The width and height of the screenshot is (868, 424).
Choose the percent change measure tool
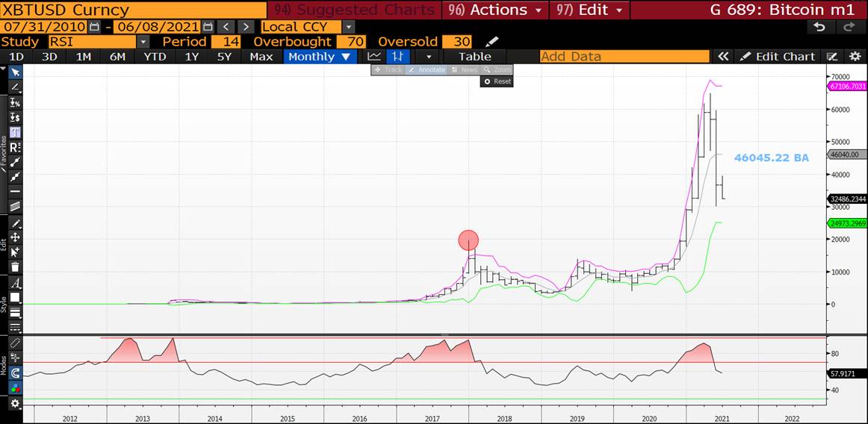pos(16,103)
